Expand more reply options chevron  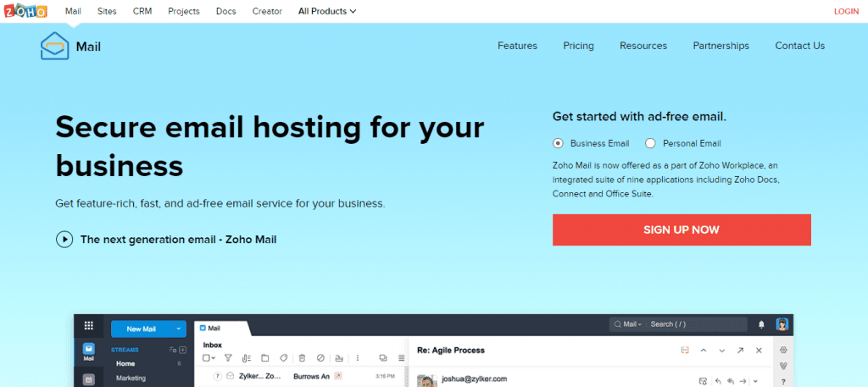tap(755, 381)
